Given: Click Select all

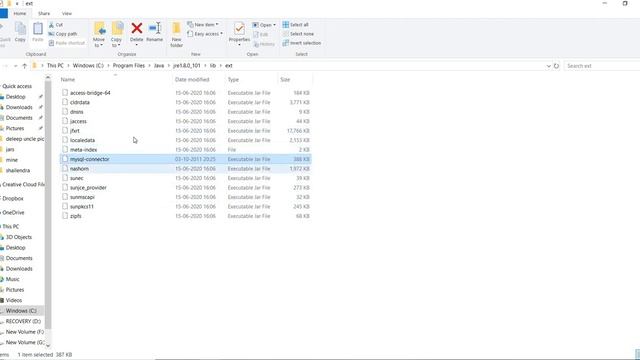Looking at the screenshot, I should 296,25.
